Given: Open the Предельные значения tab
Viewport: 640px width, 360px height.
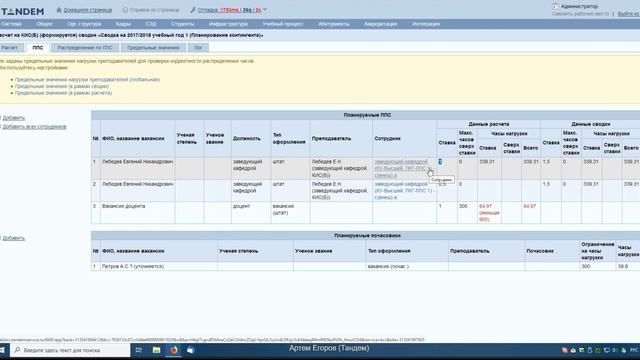Looking at the screenshot, I should pyautogui.click(x=153, y=48).
